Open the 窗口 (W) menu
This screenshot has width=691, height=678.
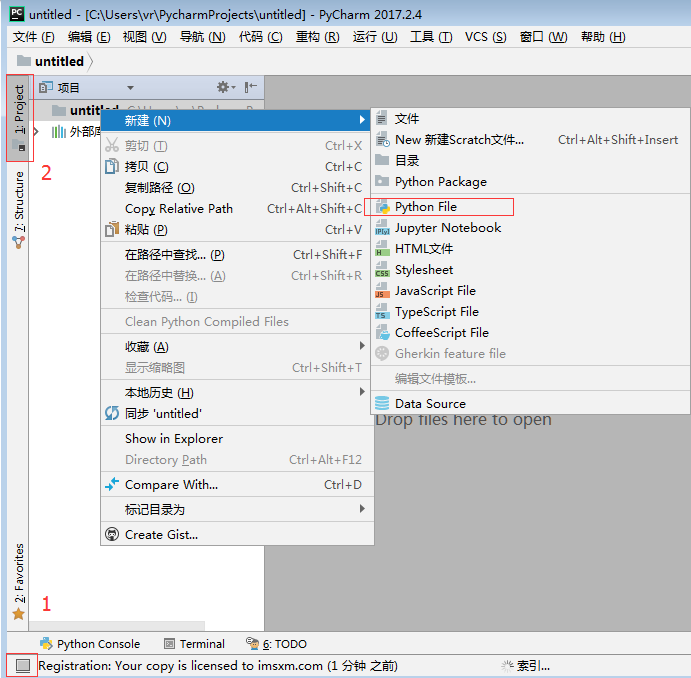coord(543,37)
